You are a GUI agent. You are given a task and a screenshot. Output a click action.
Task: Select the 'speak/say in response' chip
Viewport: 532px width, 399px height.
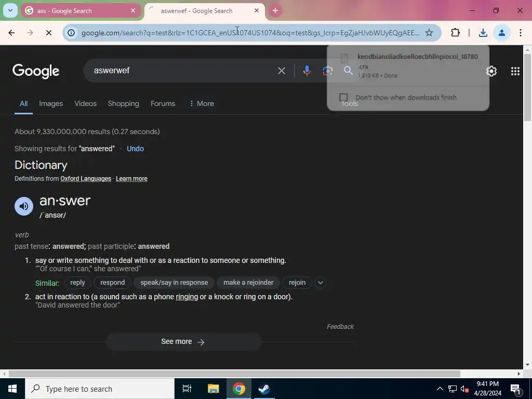174,283
